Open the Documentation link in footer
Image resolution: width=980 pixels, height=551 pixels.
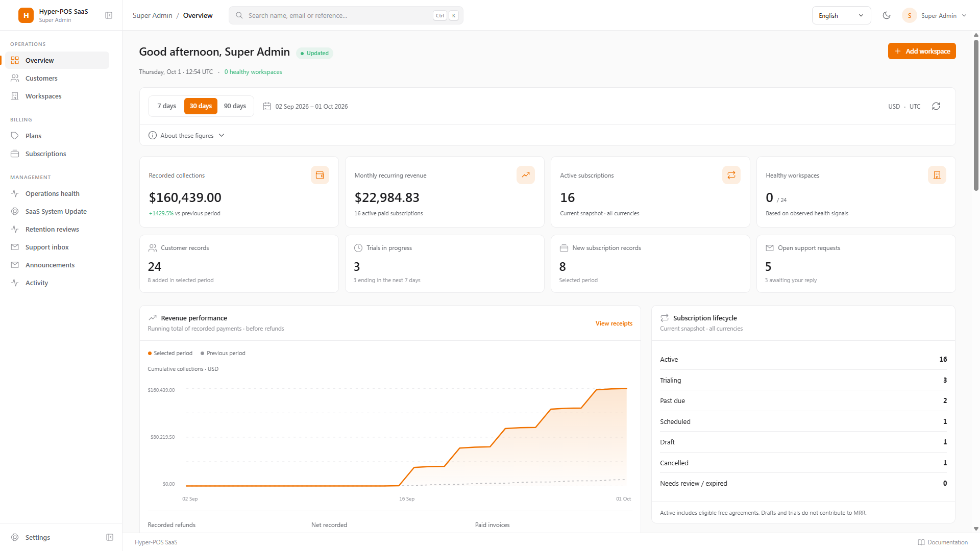(x=943, y=542)
